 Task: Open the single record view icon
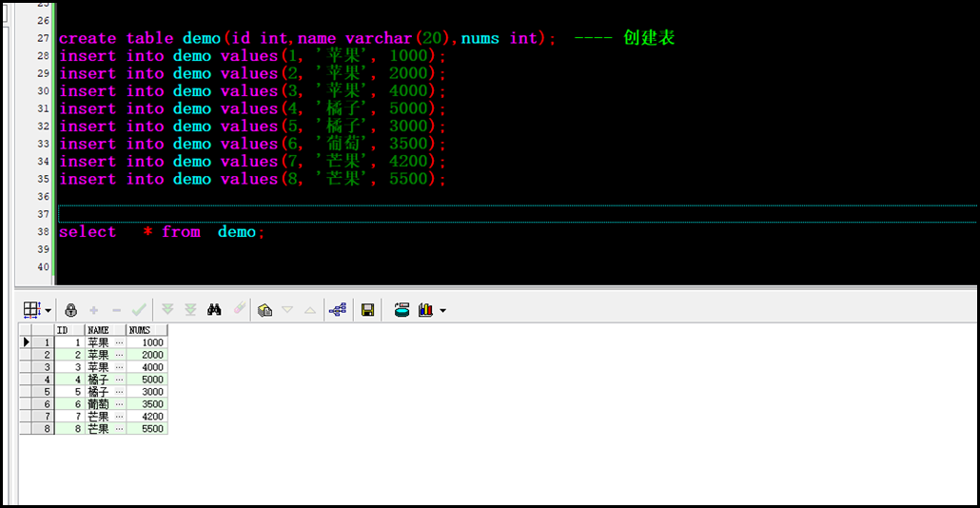(x=265, y=310)
